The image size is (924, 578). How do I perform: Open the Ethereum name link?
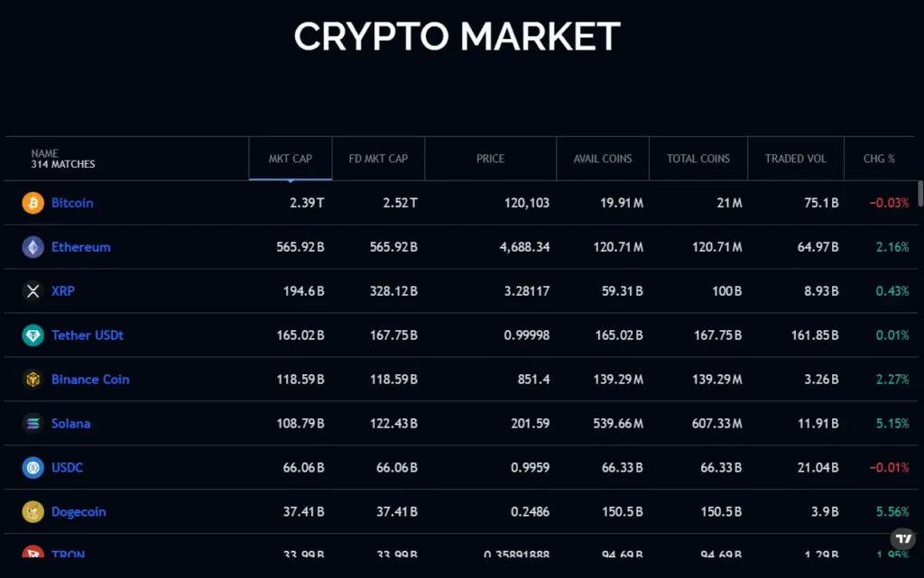(x=81, y=247)
